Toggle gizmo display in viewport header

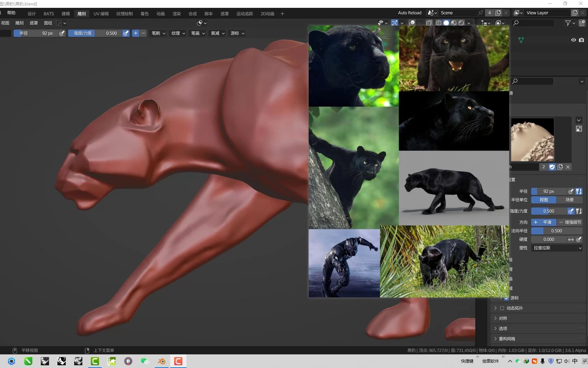pos(394,23)
